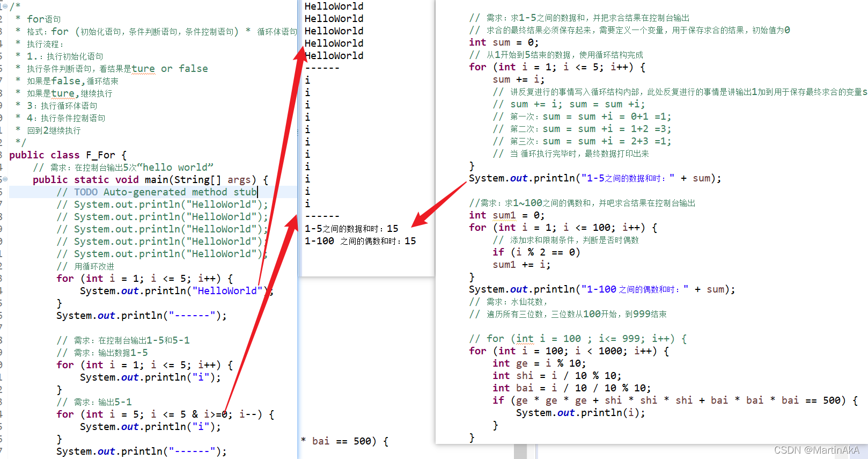This screenshot has width=868, height=459.
Task: Click the comment starting '求合的最终结果必须保存起来'
Action: [629, 30]
